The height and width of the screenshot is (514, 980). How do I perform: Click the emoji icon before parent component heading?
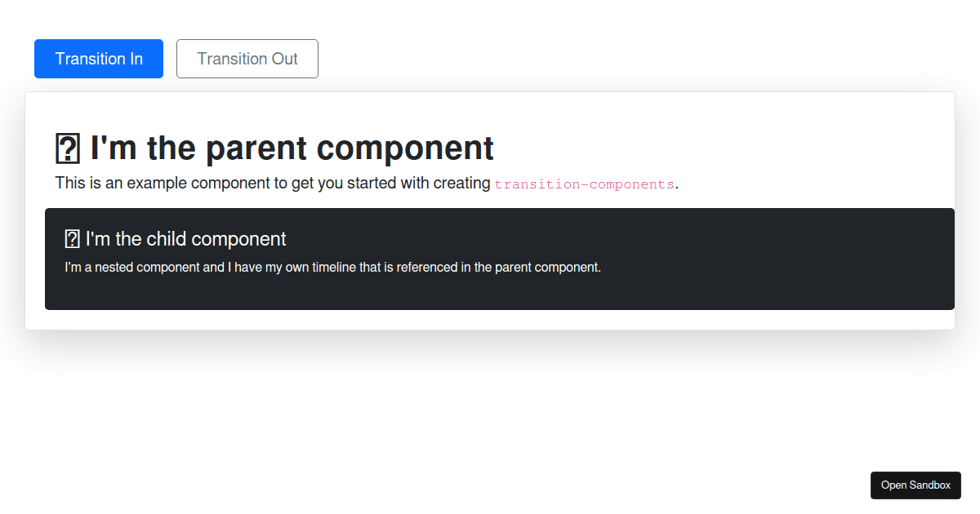pos(69,147)
